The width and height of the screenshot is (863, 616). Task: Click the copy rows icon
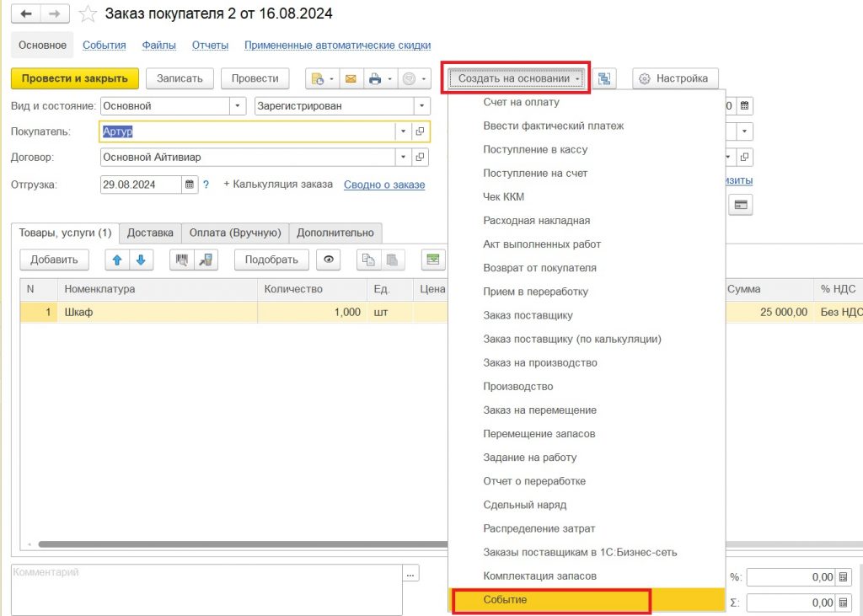tap(368, 260)
